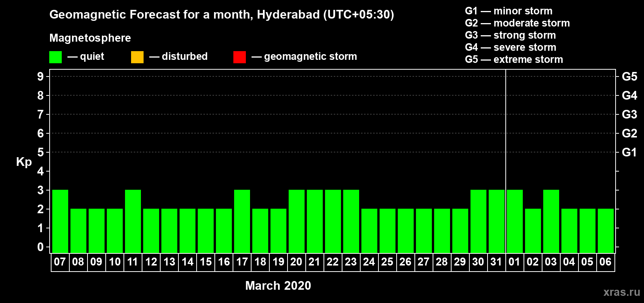Click date label 13 on the axis
This screenshot has width=644, height=303.
tap(169, 262)
